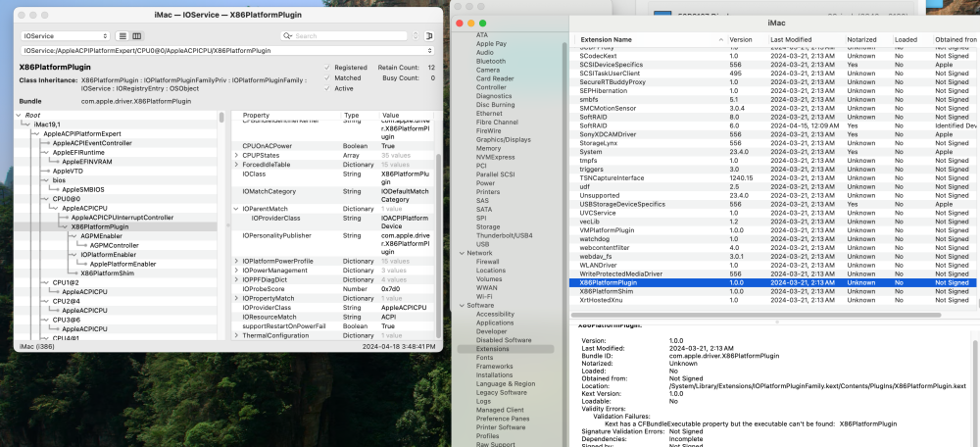Click the search result stepper arrows
The width and height of the screenshot is (980, 447).
coord(416,36)
